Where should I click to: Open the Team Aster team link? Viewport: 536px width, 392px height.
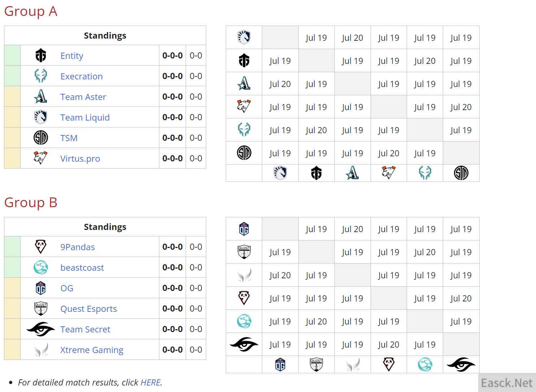[x=83, y=97]
